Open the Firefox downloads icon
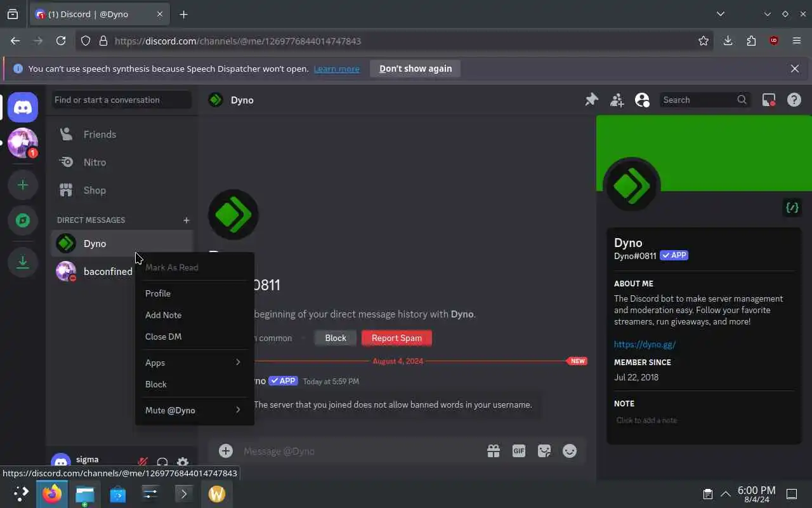Screen dimensions: 812x508 [728, 41]
